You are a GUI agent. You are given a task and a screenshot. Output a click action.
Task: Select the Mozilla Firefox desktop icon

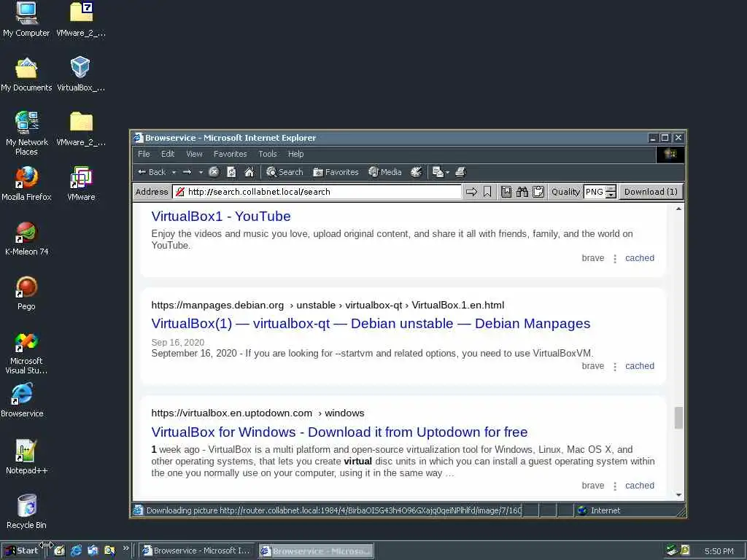[26, 184]
